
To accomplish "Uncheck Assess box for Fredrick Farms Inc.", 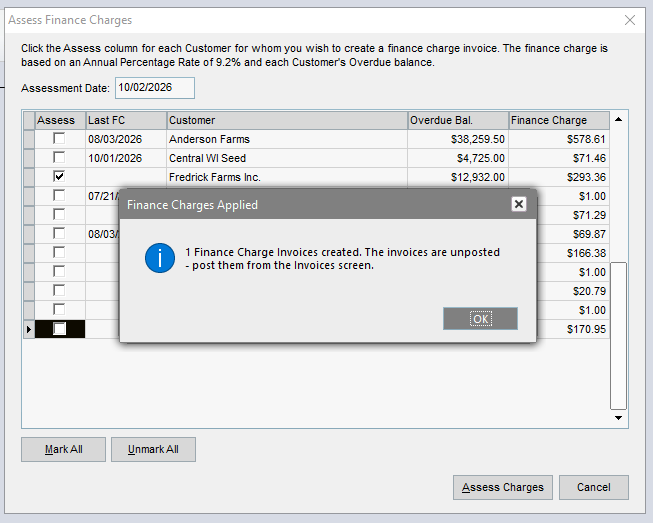I will [x=59, y=177].
